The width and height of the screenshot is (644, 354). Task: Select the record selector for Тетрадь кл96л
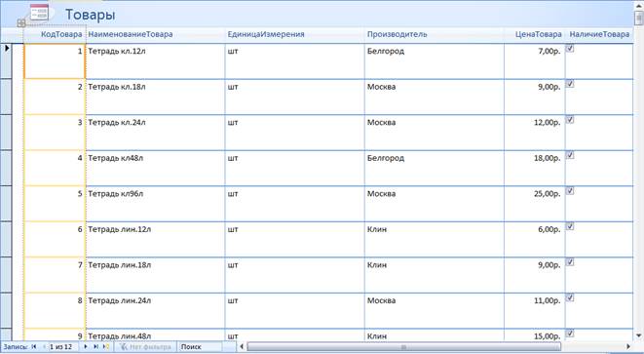pos(6,204)
